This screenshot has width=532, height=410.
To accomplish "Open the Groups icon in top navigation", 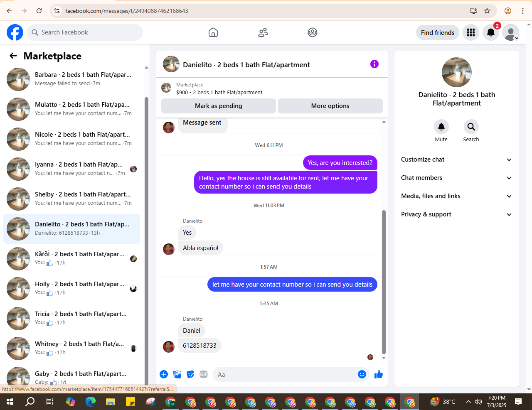I will click(313, 32).
